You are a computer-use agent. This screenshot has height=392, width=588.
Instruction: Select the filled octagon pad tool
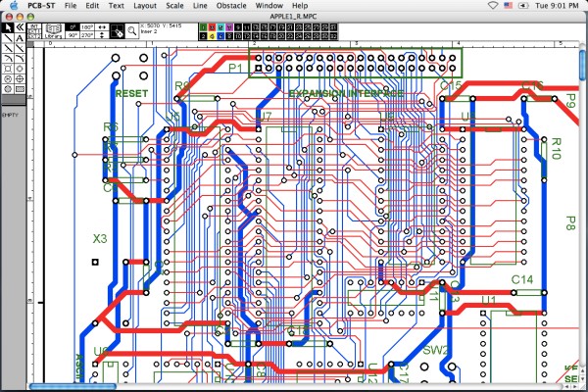coord(8,89)
